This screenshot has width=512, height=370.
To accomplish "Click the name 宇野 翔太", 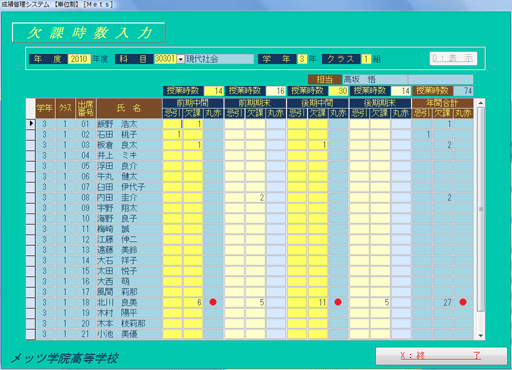I will (117, 208).
